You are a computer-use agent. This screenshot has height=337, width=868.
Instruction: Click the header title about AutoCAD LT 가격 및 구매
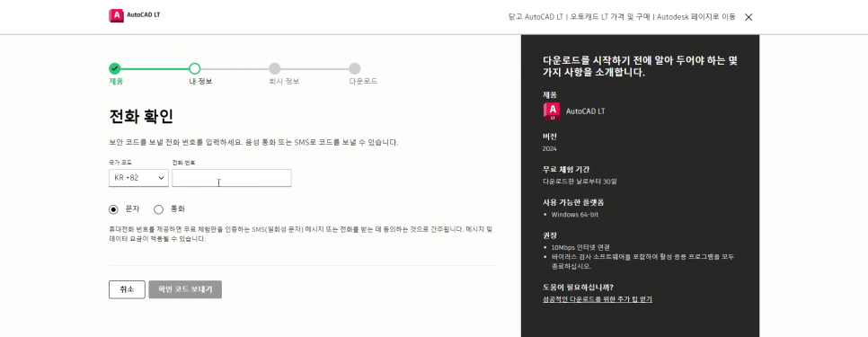[x=622, y=17]
